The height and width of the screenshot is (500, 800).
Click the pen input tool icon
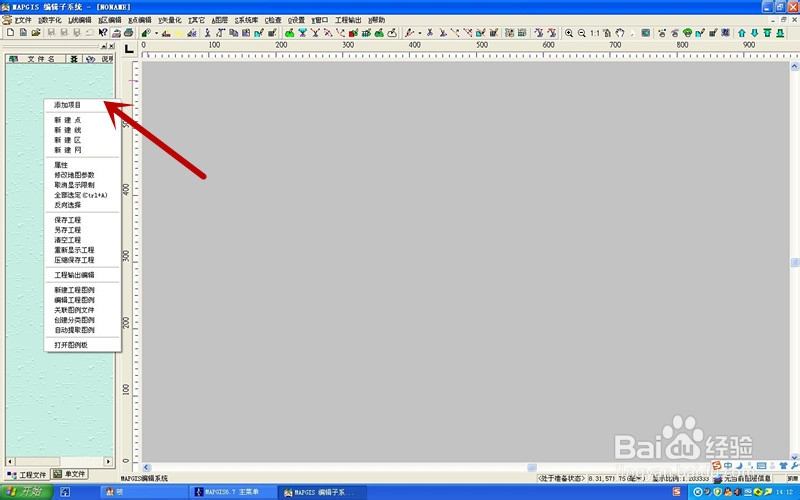tap(409, 33)
